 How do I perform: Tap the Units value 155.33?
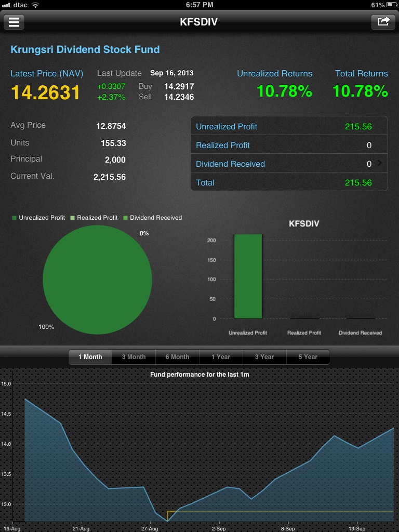coord(113,143)
